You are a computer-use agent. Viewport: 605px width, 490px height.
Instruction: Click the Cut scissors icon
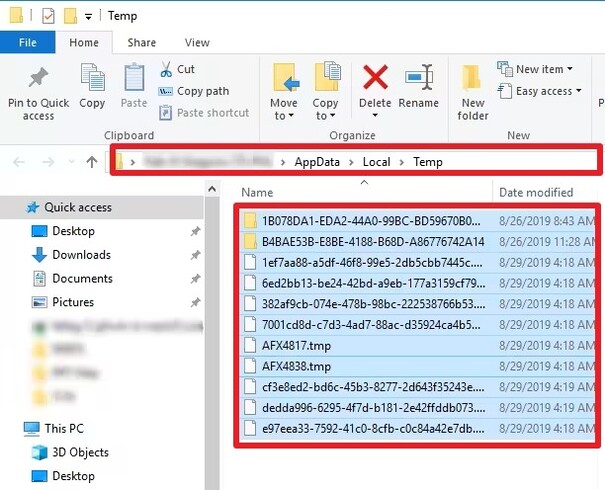tap(166, 69)
